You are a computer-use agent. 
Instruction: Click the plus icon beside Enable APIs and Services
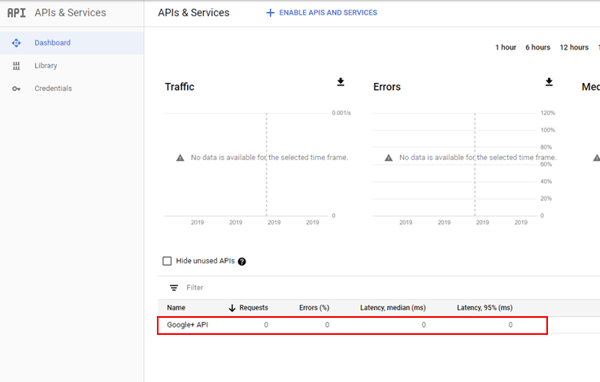point(270,13)
